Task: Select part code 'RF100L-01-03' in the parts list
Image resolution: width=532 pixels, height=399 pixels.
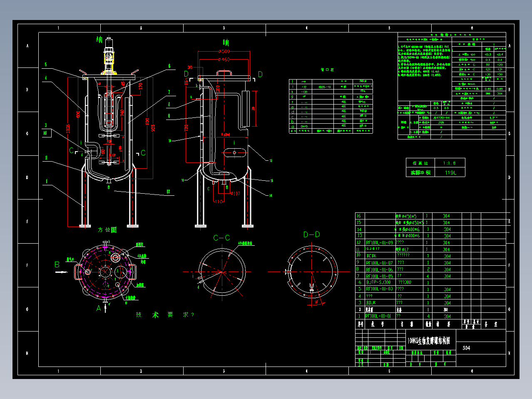Action: [379, 289]
